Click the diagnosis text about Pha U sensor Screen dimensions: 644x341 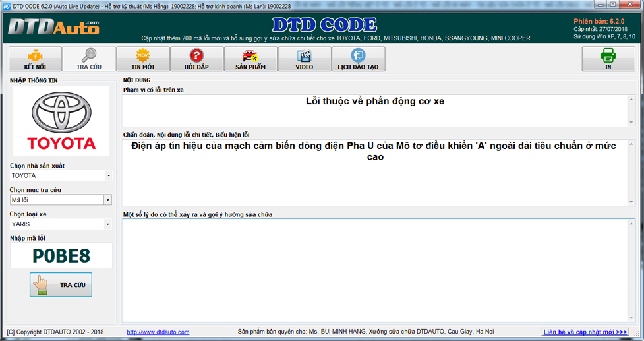click(x=374, y=151)
